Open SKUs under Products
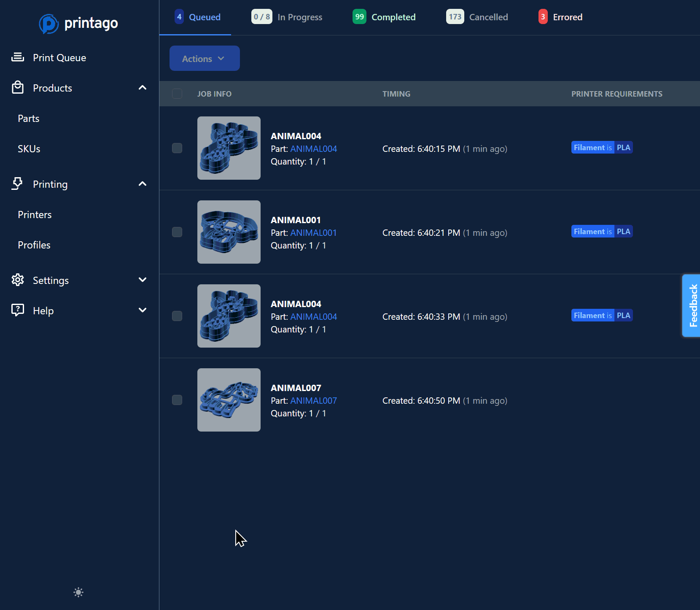 click(29, 149)
